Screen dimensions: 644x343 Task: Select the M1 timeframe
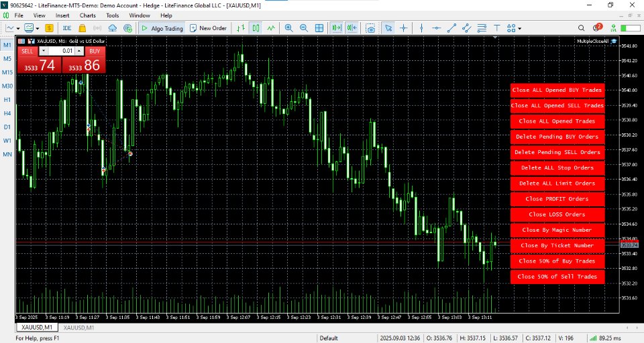7,45
